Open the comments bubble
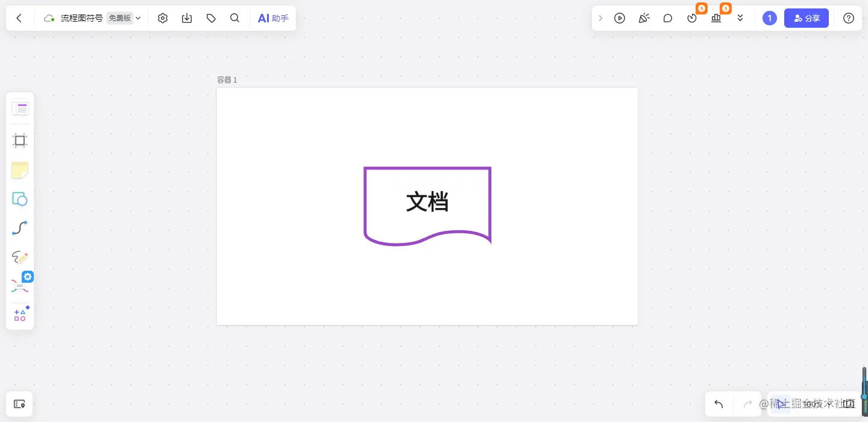Image resolution: width=868 pixels, height=422 pixels. [x=668, y=18]
